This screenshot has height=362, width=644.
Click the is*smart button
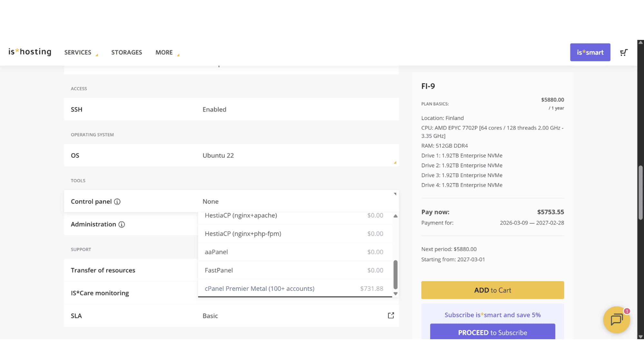tap(590, 52)
